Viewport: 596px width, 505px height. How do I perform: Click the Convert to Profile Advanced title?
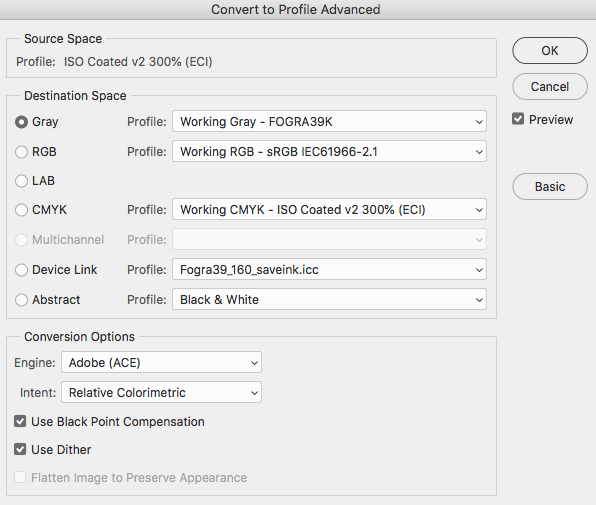[x=296, y=9]
